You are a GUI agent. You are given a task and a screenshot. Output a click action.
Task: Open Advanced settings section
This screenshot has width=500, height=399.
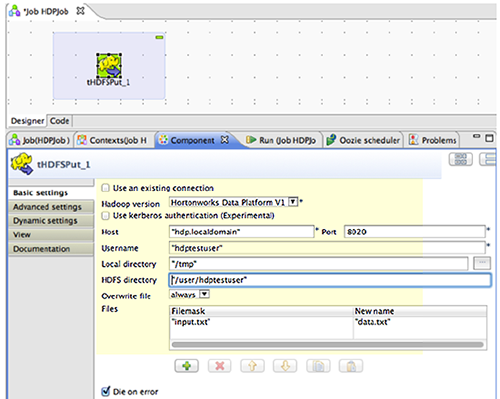(x=51, y=207)
